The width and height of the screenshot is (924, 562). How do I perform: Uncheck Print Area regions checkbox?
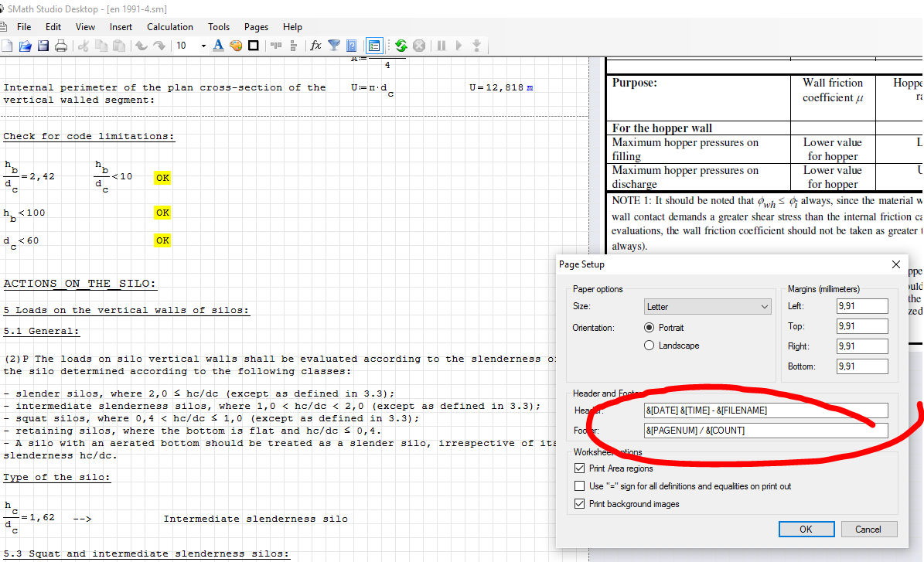(x=580, y=468)
